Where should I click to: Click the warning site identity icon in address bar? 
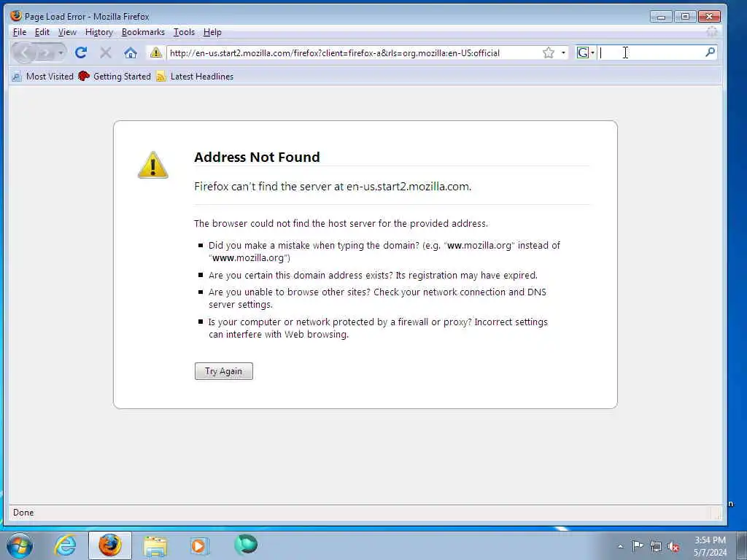click(156, 52)
